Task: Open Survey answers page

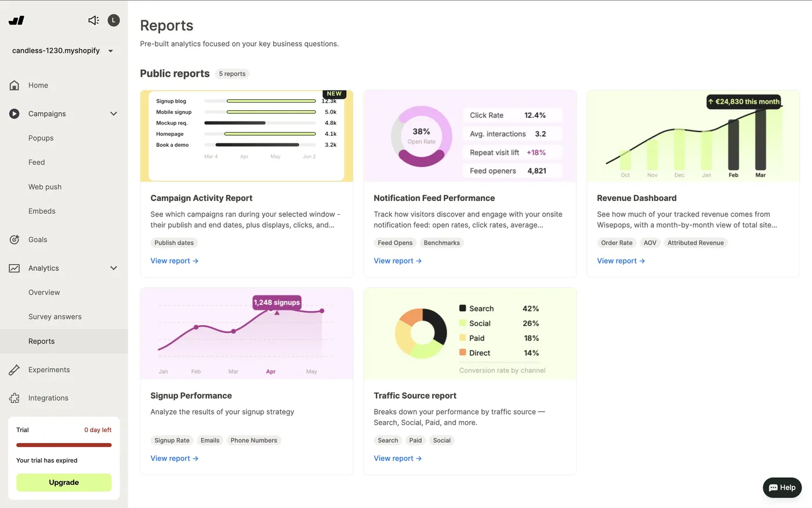Action: [x=55, y=317]
